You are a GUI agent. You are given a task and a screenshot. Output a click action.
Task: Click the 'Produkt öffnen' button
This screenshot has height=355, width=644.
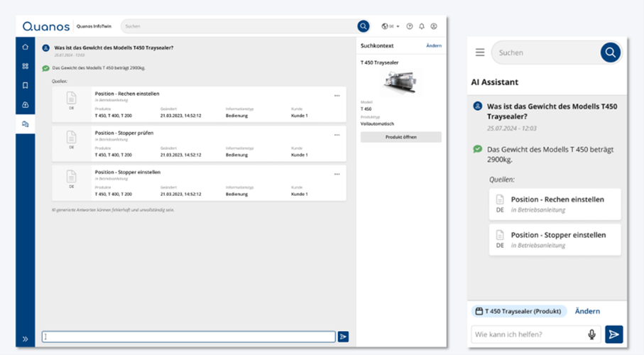(x=401, y=137)
